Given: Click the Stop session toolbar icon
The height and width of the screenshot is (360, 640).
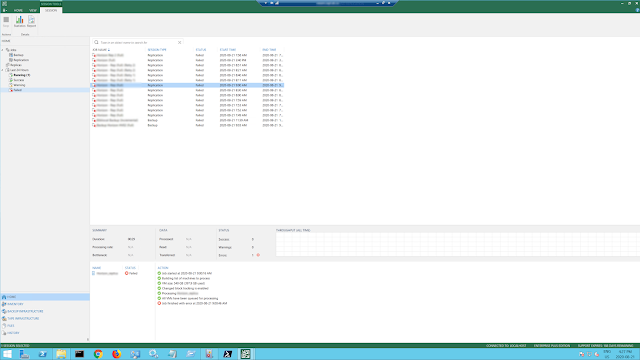Looking at the screenshot, I should pyautogui.click(x=6, y=22).
